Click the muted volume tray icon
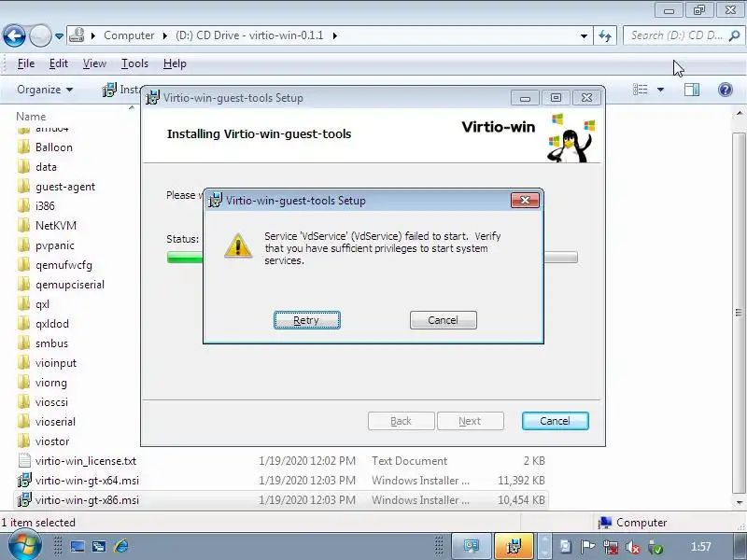 (x=633, y=548)
